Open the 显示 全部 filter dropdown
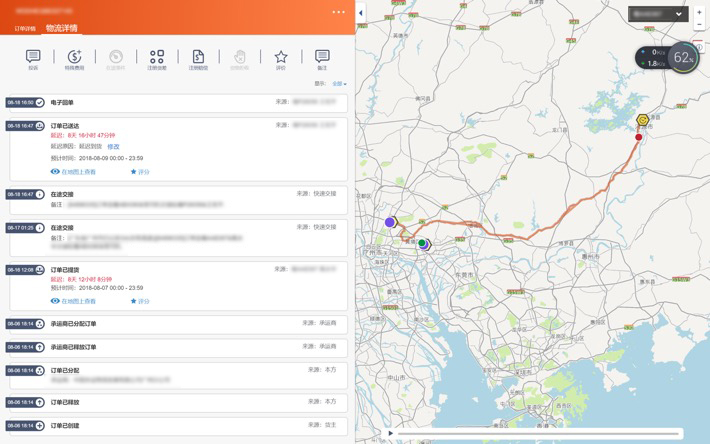This screenshot has width=710, height=444. coord(339,84)
